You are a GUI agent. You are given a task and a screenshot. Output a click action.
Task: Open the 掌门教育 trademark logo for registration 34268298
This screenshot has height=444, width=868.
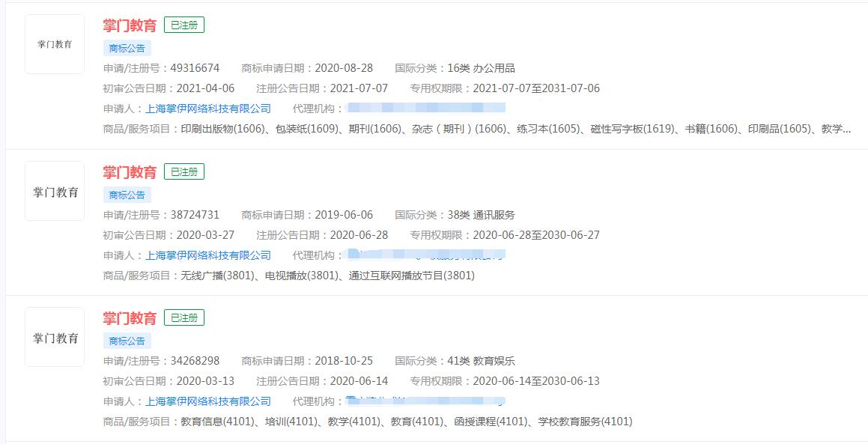click(55, 337)
